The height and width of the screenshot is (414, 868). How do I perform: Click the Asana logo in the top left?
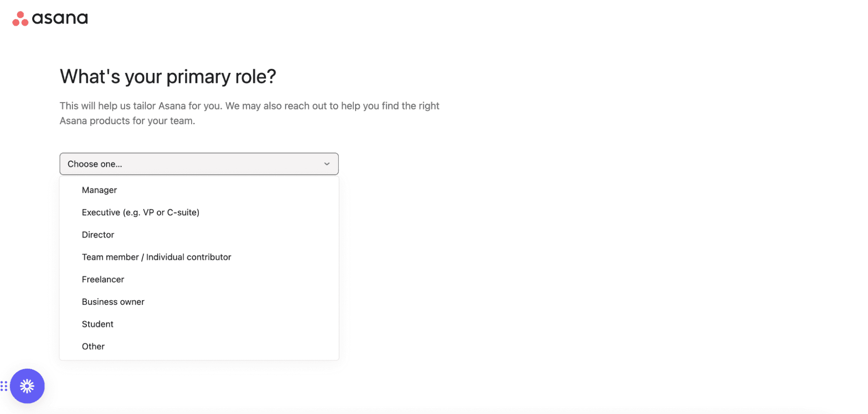click(x=49, y=18)
